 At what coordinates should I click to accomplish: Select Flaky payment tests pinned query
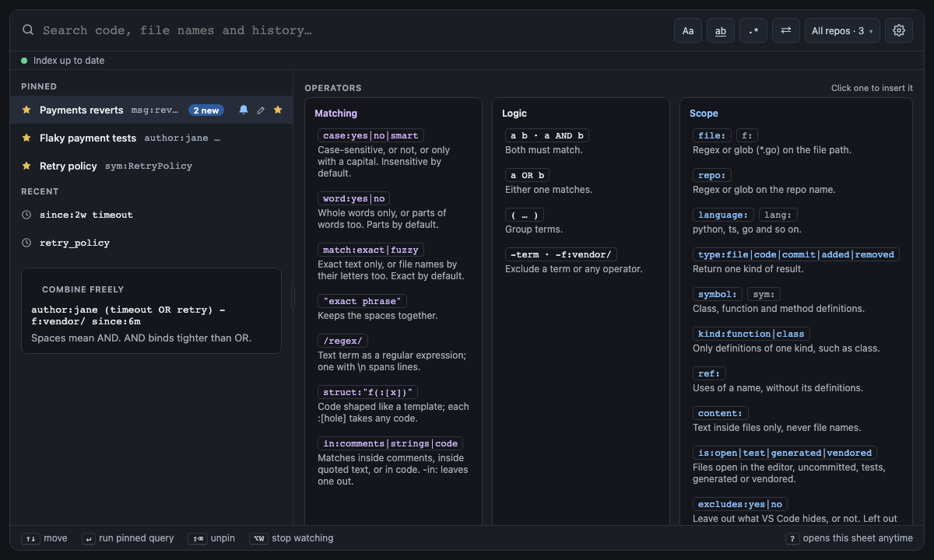pos(152,138)
